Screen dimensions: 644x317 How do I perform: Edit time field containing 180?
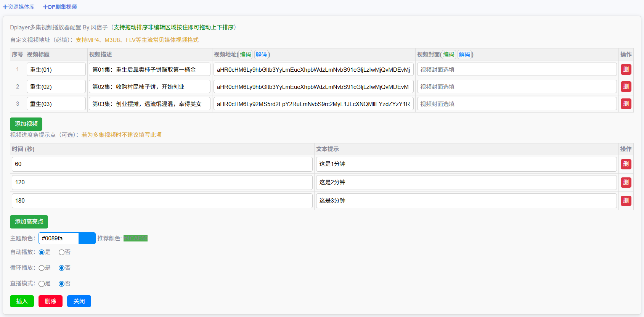pos(162,201)
